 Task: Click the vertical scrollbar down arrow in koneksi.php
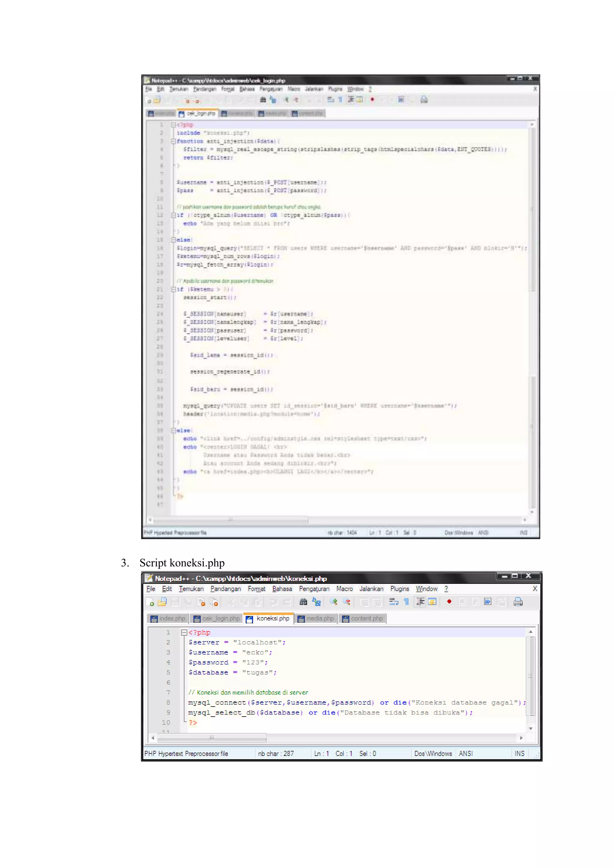531,729
